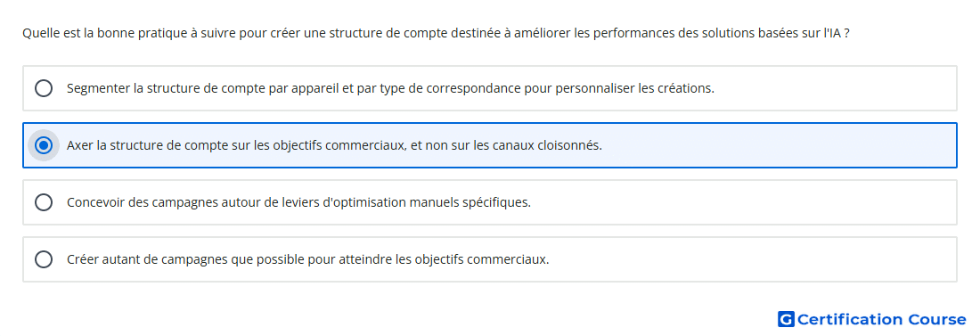The width and height of the screenshot is (980, 336).
Task: Select the radio button for "Segmenter la structure de compte"
Action: pyautogui.click(x=43, y=88)
